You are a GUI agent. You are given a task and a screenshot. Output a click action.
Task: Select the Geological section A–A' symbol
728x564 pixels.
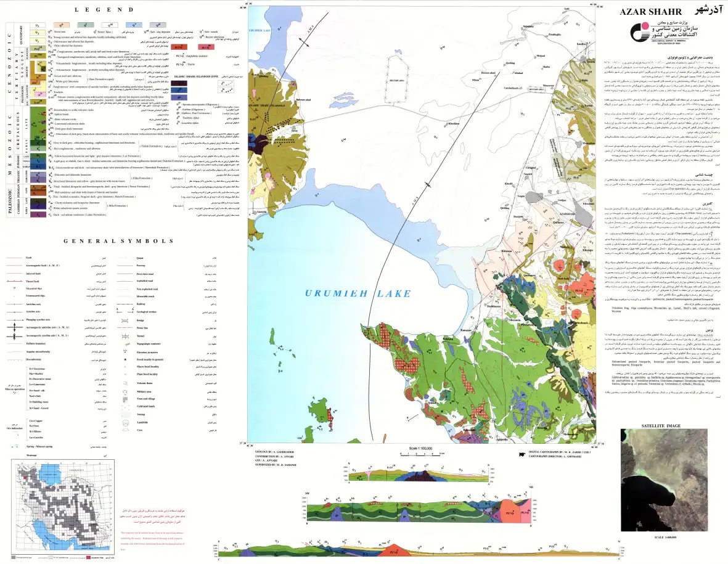[x=125, y=312]
